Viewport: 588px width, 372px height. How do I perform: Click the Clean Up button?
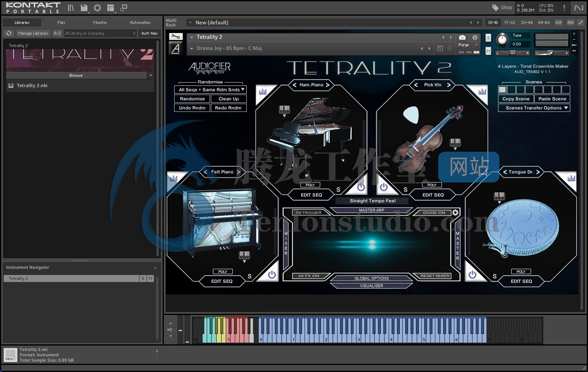click(229, 99)
